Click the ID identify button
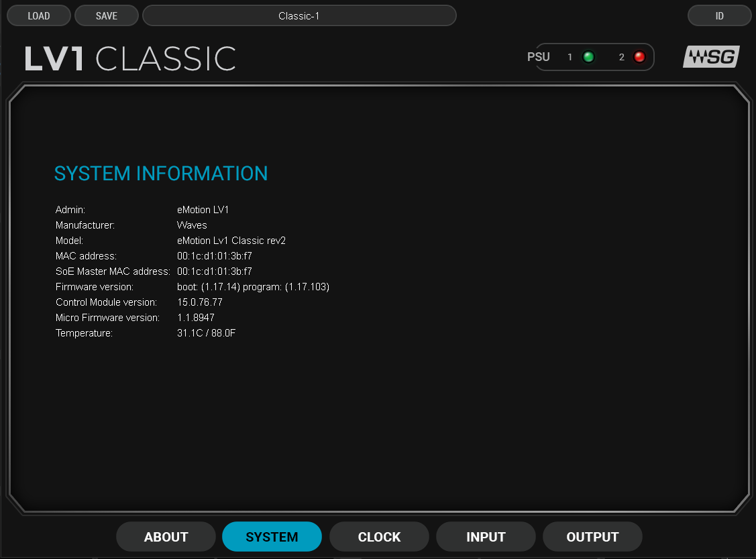 [719, 16]
